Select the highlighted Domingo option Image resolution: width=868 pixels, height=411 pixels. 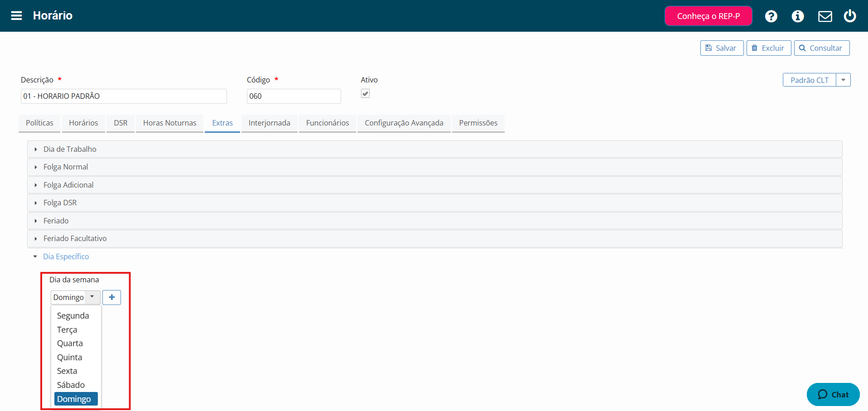[x=76, y=399]
